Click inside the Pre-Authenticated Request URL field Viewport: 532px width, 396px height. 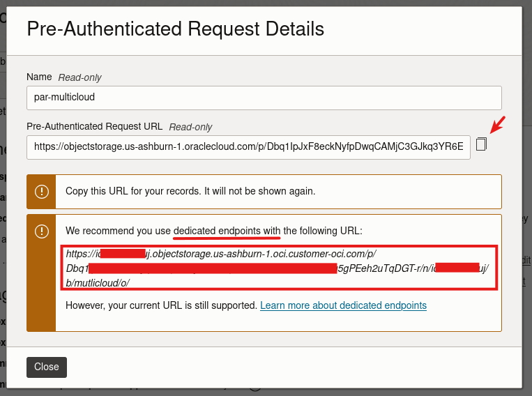pyautogui.click(x=248, y=147)
